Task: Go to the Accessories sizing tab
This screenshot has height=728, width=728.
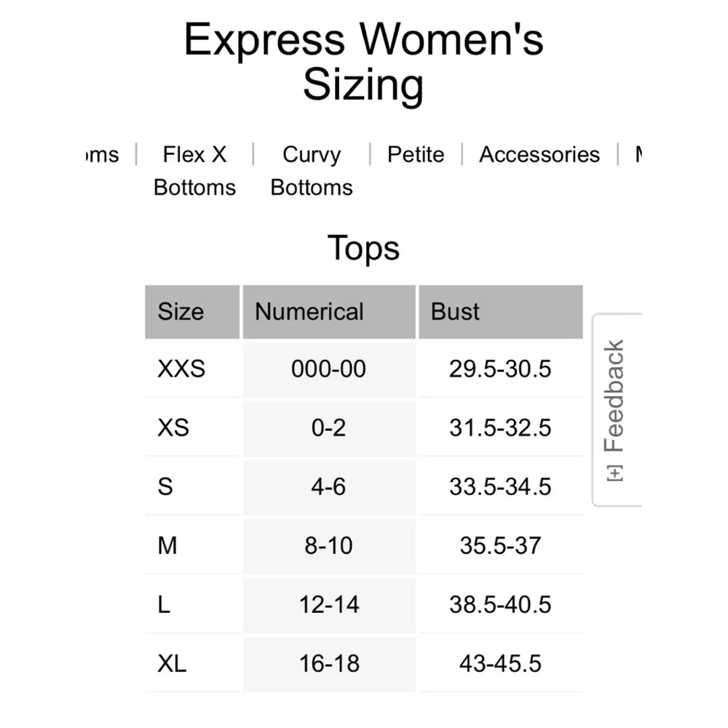Action: [x=539, y=154]
